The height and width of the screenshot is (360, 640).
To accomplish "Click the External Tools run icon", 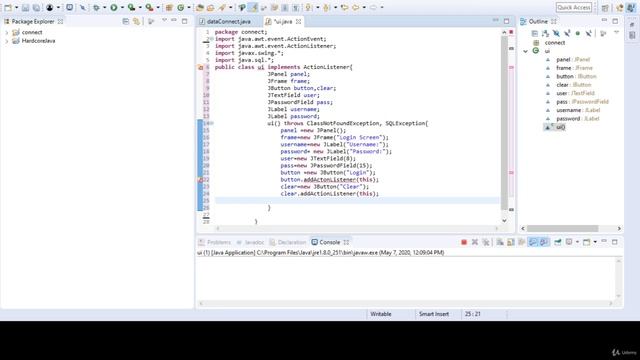I will [x=149, y=7].
